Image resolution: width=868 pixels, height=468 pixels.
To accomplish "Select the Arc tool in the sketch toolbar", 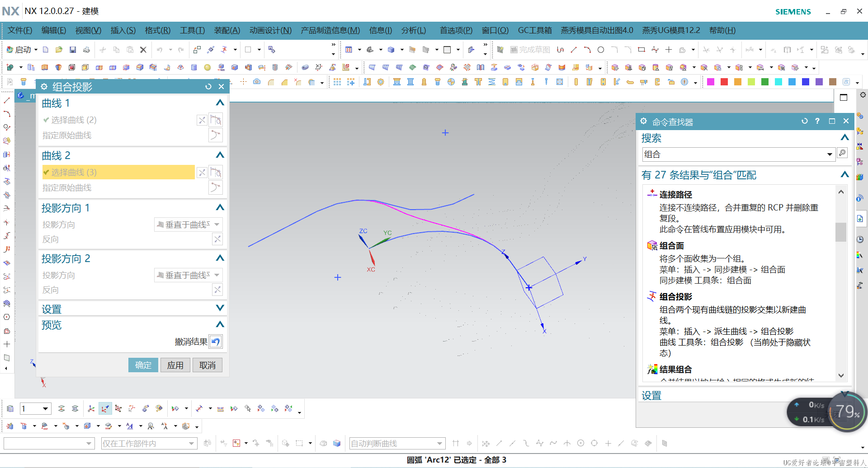I will [x=587, y=50].
